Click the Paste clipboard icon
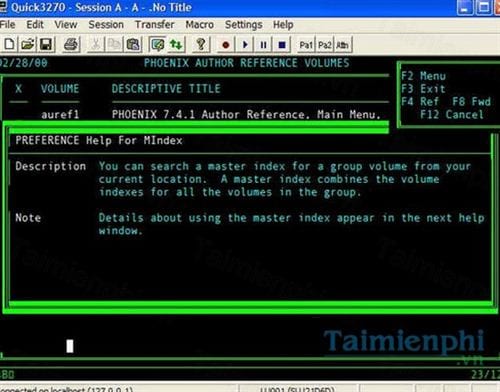The width and height of the screenshot is (500, 392). click(133, 45)
